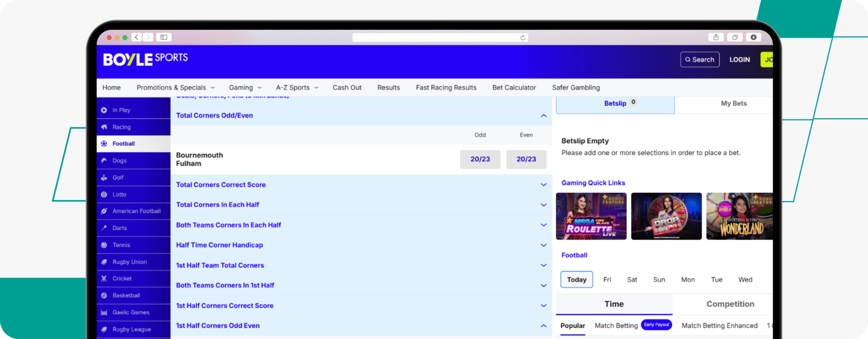Viewport: 868px width, 339px height.
Task: Go back with browser back arrow
Action: point(136,37)
